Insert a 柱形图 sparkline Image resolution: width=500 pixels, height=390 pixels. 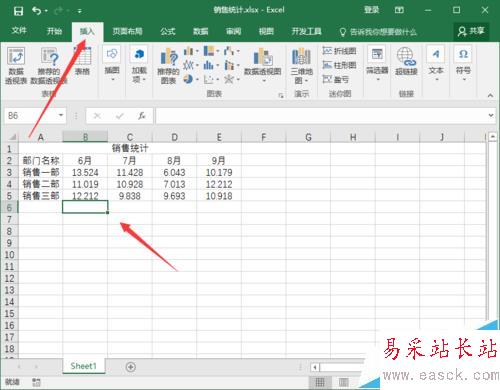340,65
